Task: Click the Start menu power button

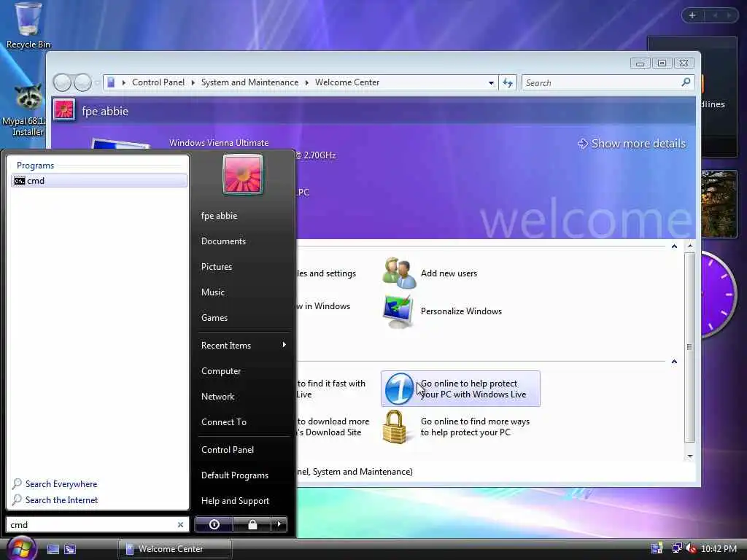Action: pos(214,524)
